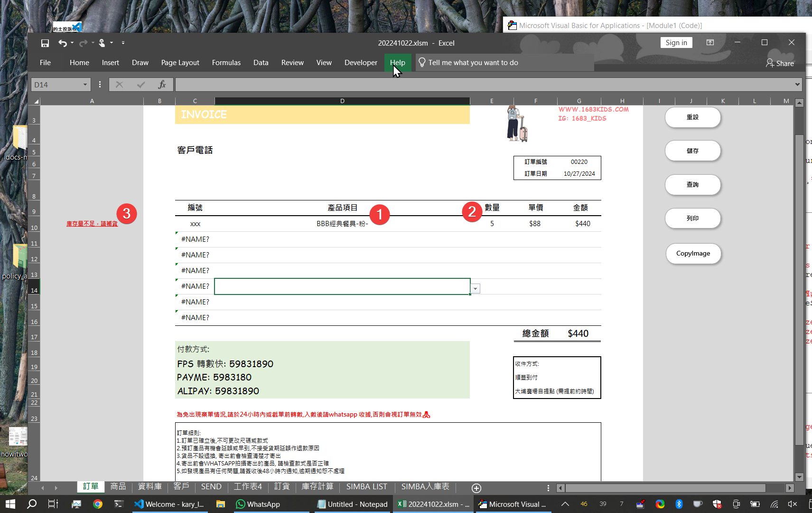
Task: Click the Save icon in Quick Access Toolbar
Action: (45, 43)
